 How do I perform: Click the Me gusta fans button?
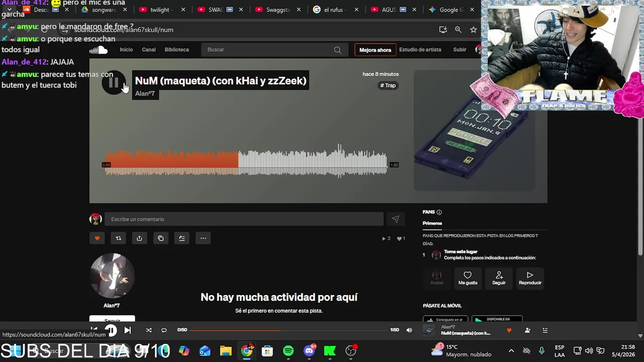(x=467, y=278)
